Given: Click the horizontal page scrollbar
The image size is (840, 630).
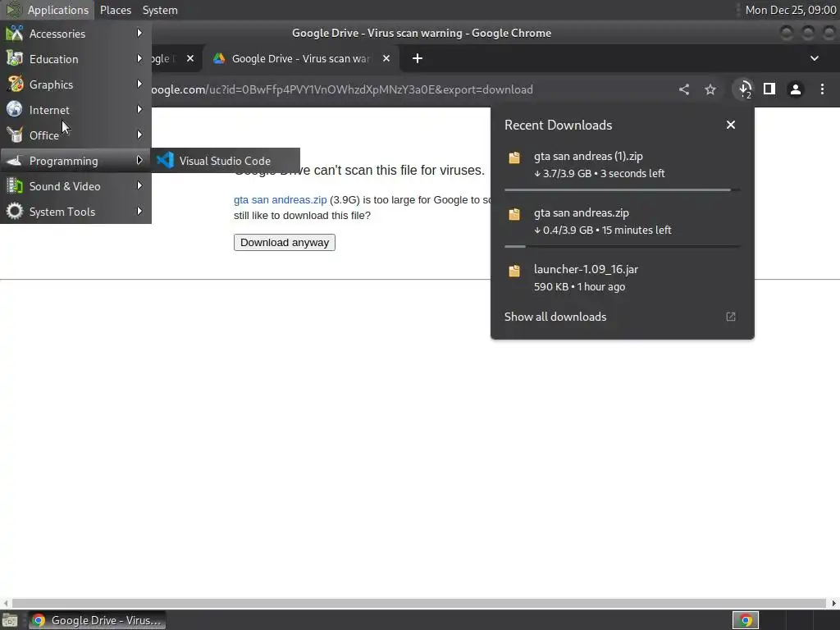Looking at the screenshot, I should [419, 603].
